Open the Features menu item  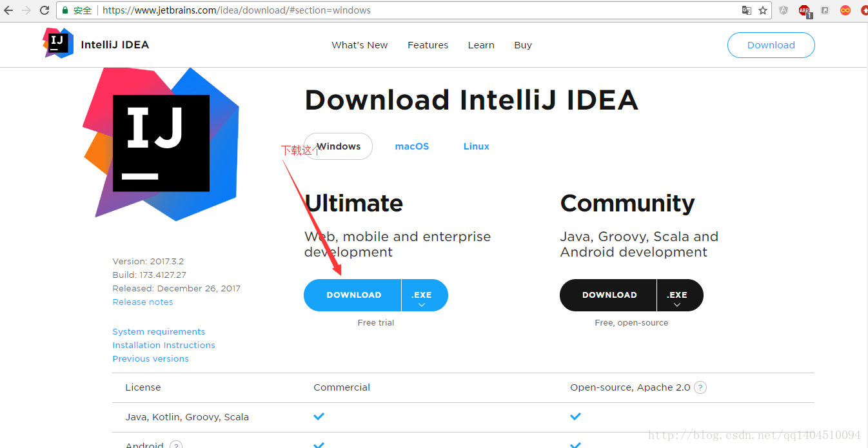click(x=428, y=45)
